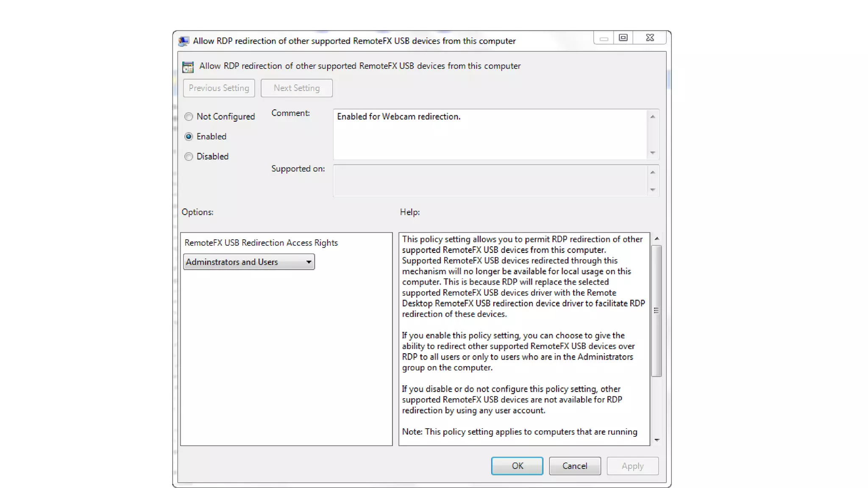Click the Supported on scroll up arrow
Screen dimensions: 868x488
[653, 172]
